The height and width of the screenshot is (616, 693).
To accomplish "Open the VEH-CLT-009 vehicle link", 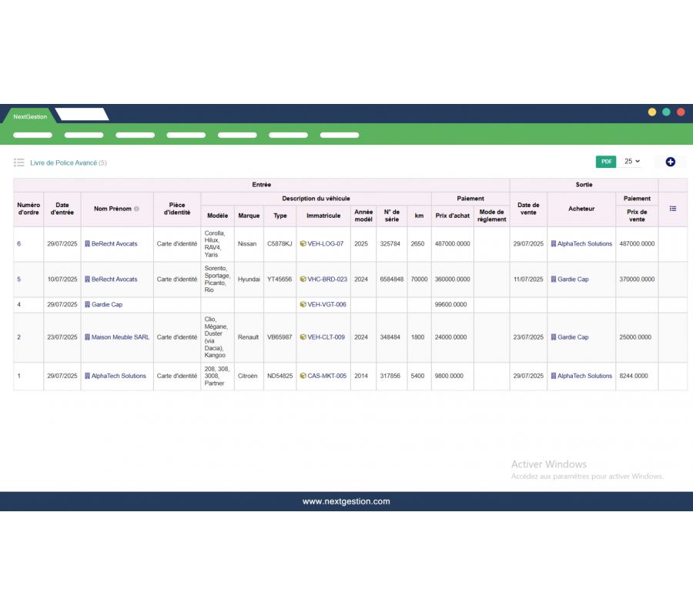I will tap(326, 337).
